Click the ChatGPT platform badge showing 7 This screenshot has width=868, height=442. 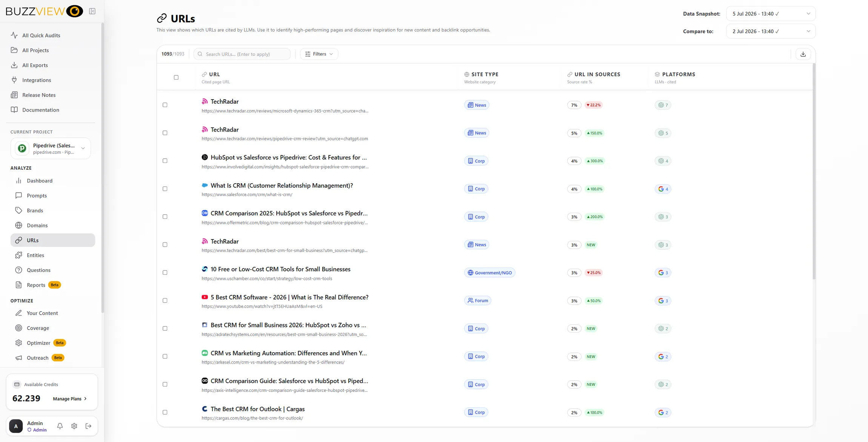(663, 105)
